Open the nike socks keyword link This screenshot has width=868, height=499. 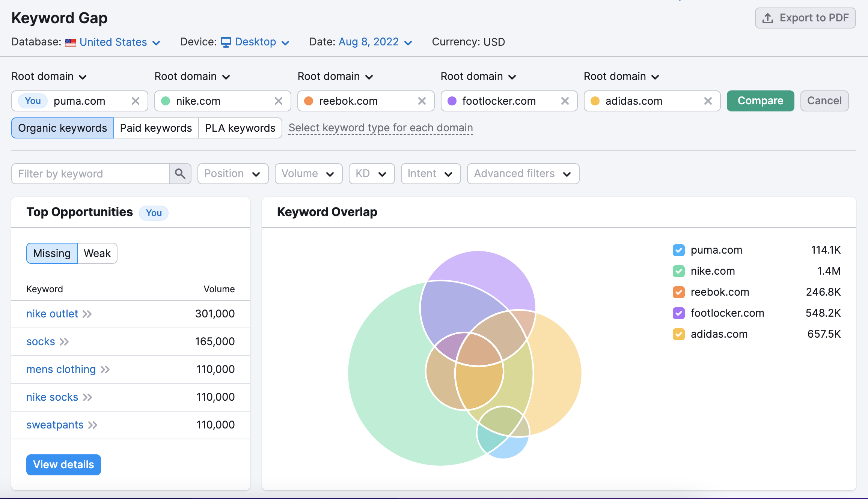[52, 397]
